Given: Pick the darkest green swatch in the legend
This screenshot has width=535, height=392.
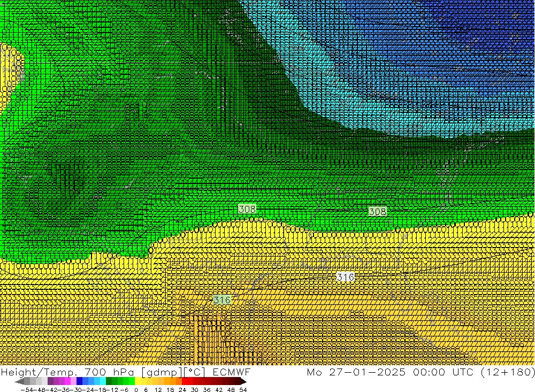Looking at the screenshot, I should point(109,382).
